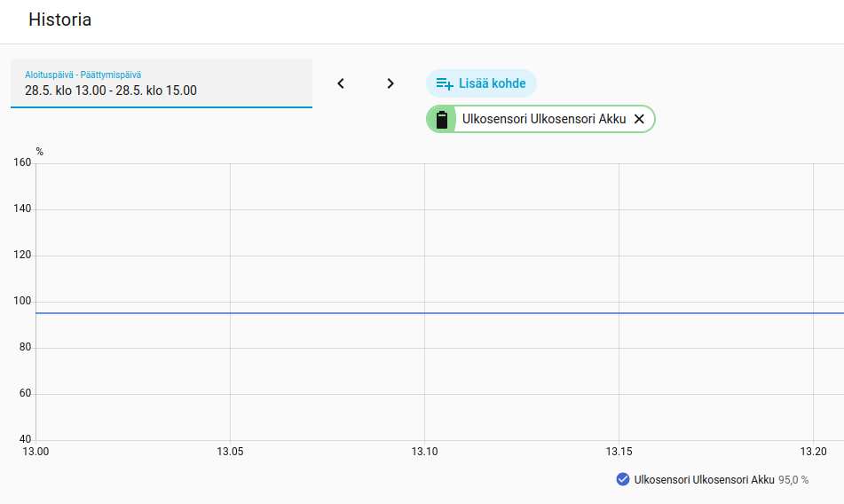844x504 pixels.
Task: Click the 13.15 time axis label
Action: tap(619, 452)
